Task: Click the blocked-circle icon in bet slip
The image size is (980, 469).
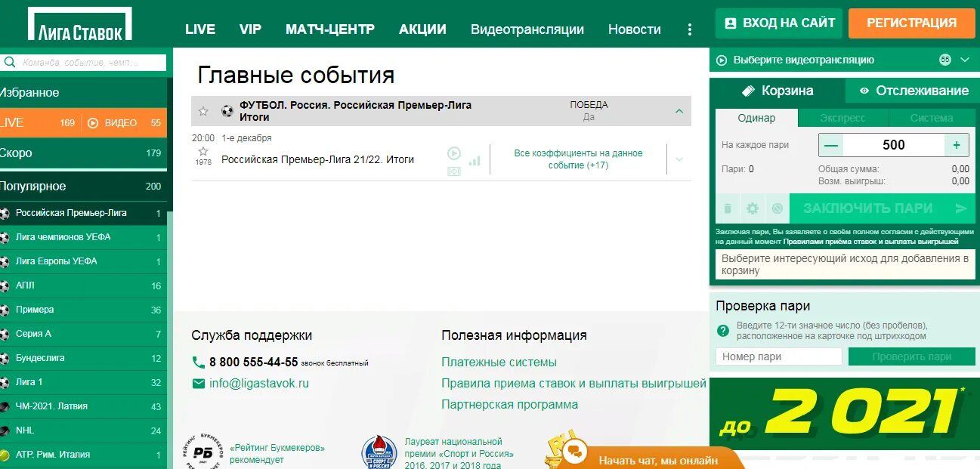Action: [777, 208]
